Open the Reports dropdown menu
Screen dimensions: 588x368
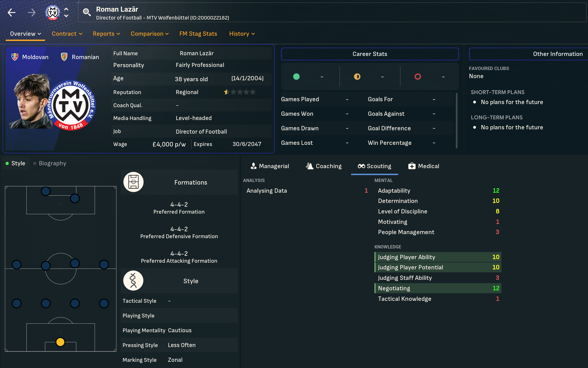[106, 34]
